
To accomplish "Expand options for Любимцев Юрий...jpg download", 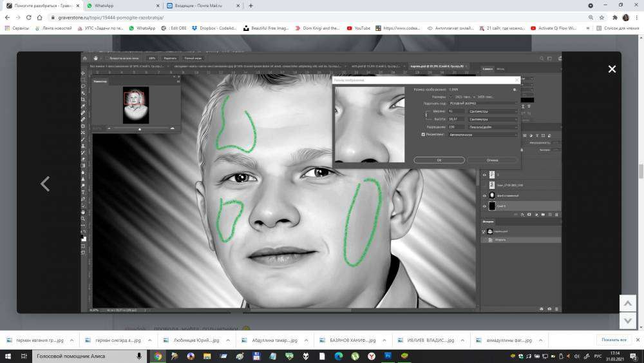I will [x=228, y=340].
